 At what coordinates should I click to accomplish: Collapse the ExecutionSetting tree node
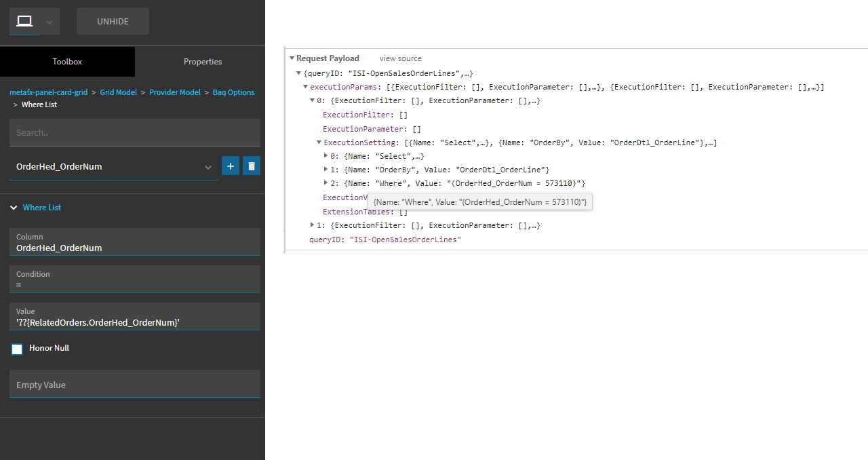tap(319, 142)
